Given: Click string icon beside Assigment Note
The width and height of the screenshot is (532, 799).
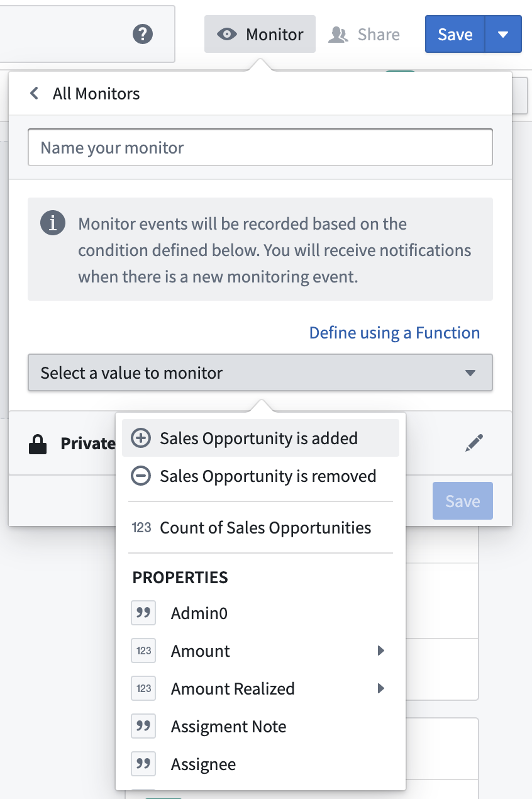Looking at the screenshot, I should click(x=143, y=726).
